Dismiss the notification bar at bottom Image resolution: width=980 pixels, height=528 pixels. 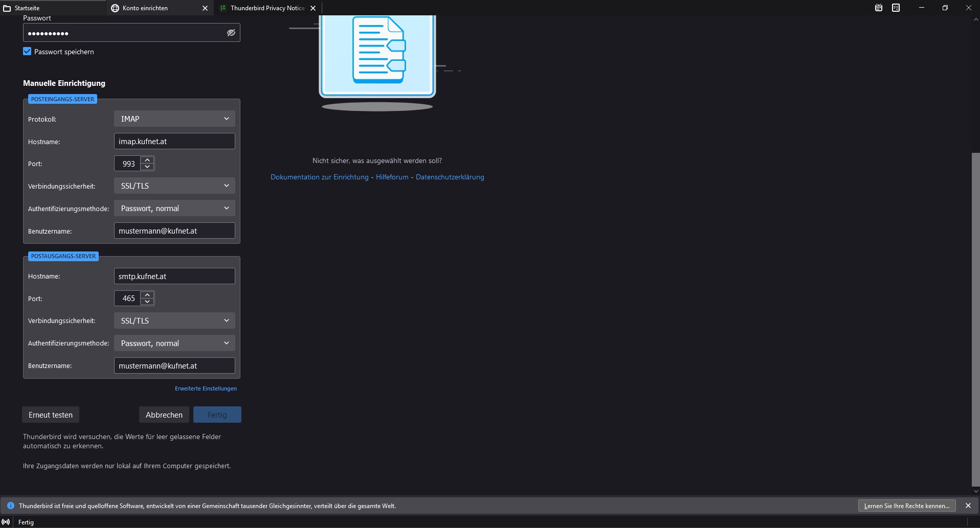click(968, 506)
